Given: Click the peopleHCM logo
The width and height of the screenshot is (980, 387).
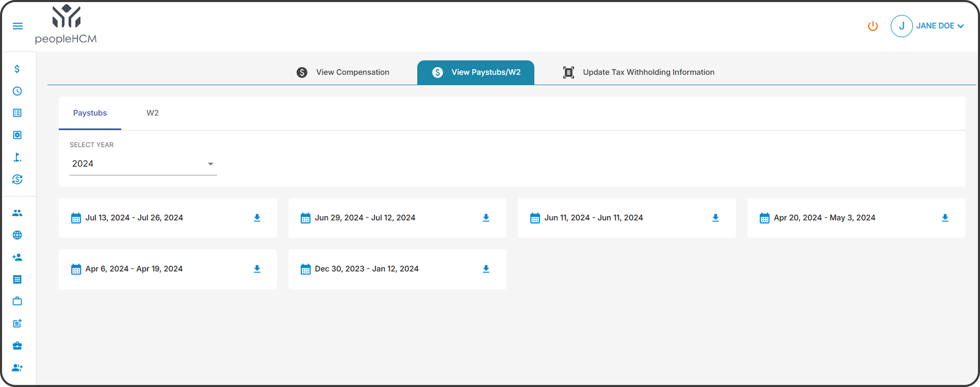Looking at the screenshot, I should [x=66, y=24].
